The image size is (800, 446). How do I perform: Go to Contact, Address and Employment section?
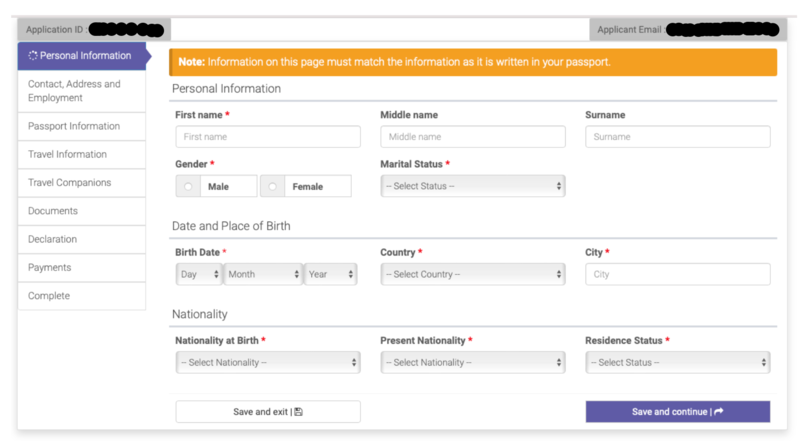tap(81, 91)
